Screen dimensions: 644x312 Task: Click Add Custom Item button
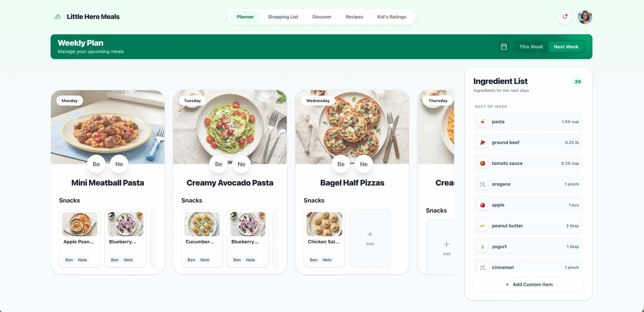(529, 284)
